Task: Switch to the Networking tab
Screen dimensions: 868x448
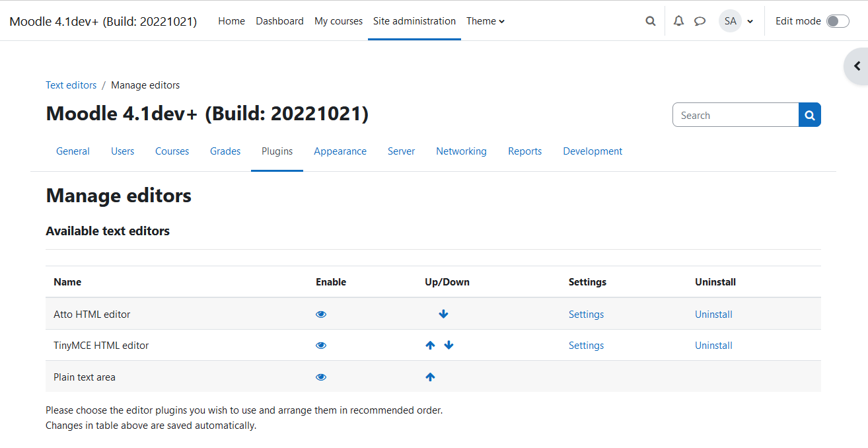Action: click(461, 151)
